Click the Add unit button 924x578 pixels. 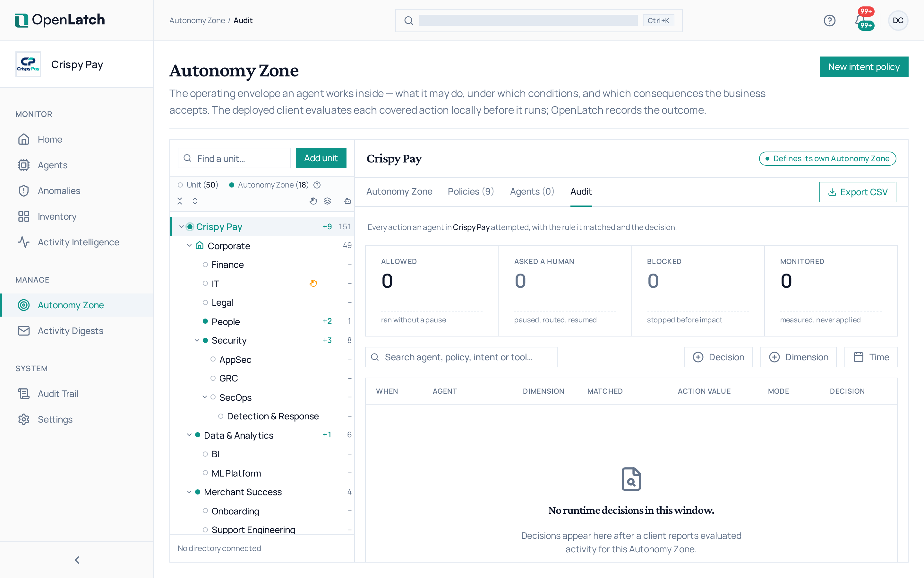click(321, 158)
